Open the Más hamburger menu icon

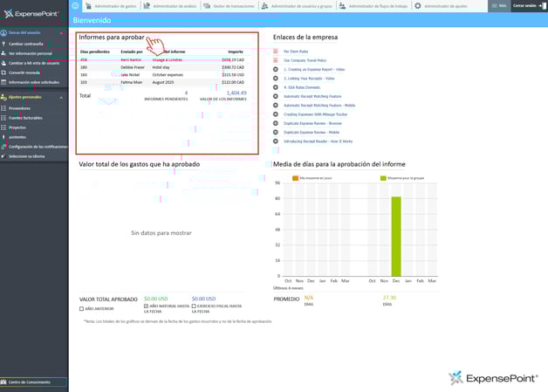coord(494,5)
